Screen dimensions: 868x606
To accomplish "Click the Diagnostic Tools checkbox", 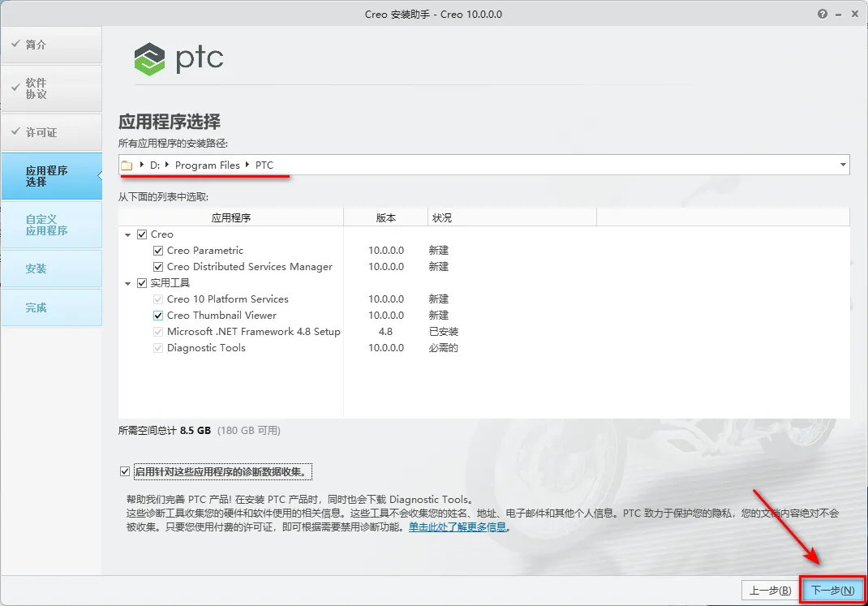I will point(157,347).
